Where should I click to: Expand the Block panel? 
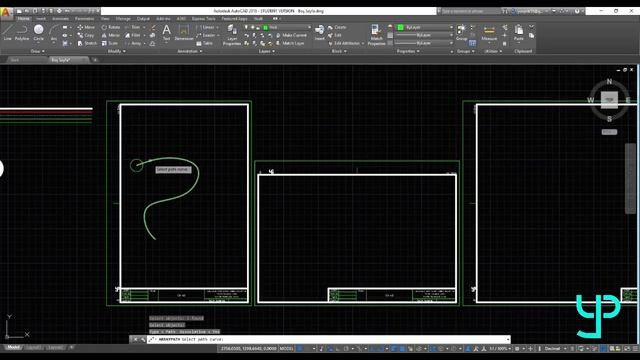[339, 51]
